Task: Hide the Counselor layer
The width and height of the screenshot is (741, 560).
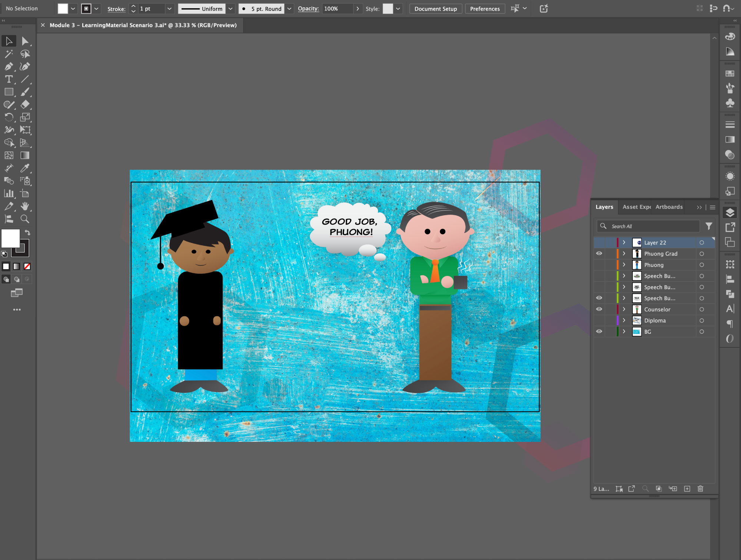Action: (x=599, y=309)
